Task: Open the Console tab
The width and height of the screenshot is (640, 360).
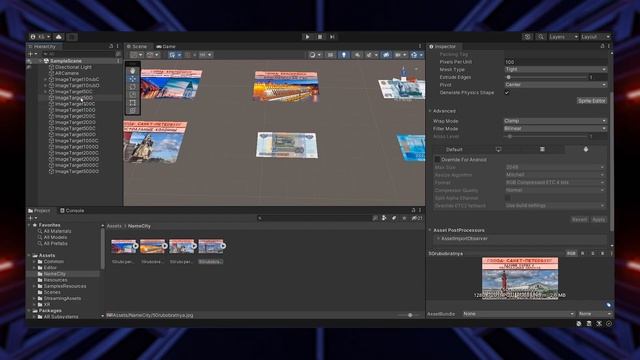Action: tap(72, 211)
